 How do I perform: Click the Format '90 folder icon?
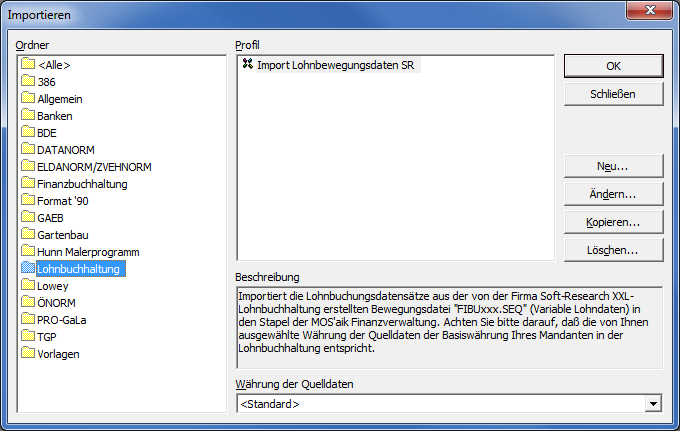point(28,200)
